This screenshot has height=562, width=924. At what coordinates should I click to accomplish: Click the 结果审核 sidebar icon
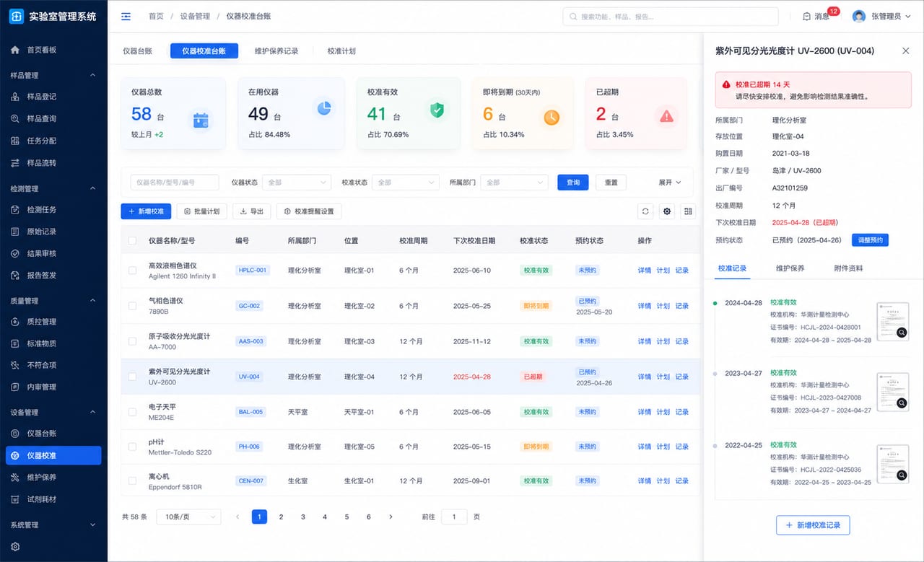[x=15, y=253]
